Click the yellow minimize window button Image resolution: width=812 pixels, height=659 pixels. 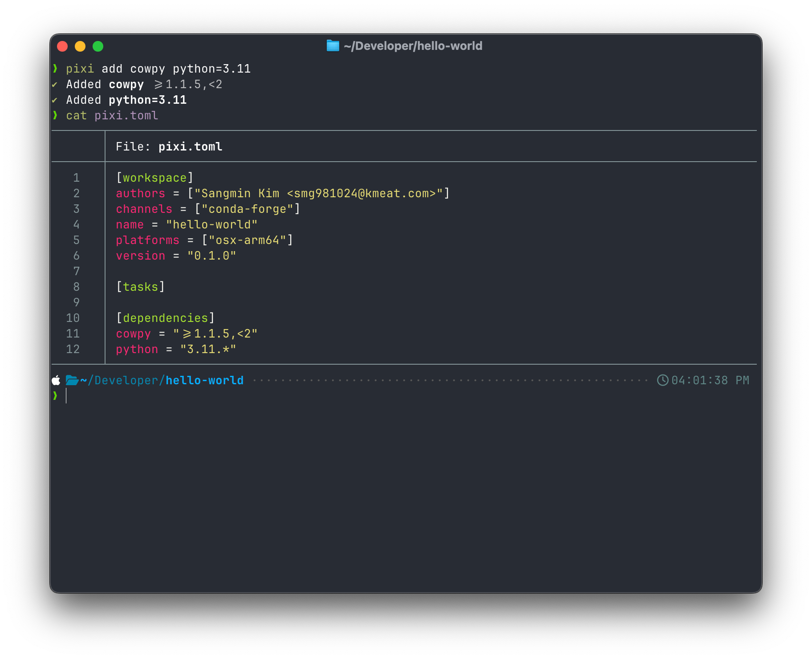(80, 46)
